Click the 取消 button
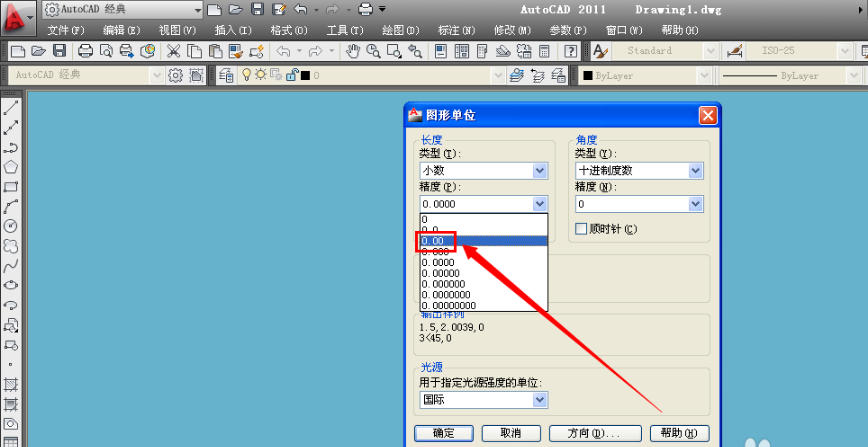The height and width of the screenshot is (447, 868). (x=510, y=433)
